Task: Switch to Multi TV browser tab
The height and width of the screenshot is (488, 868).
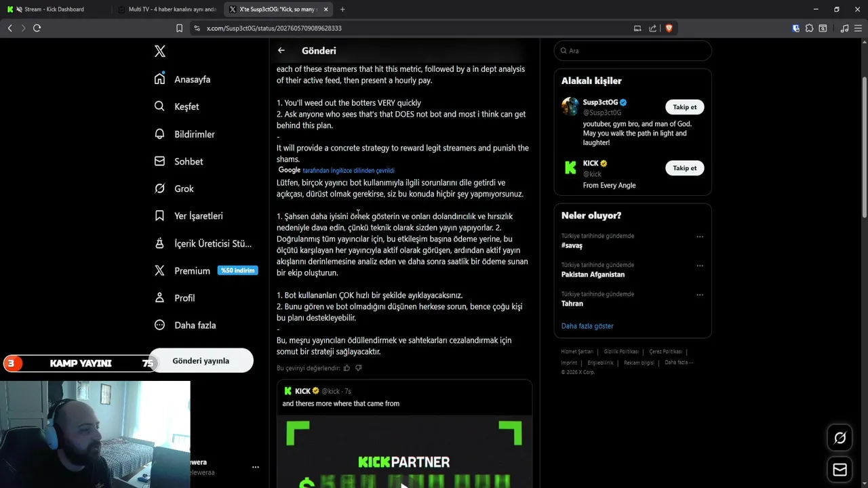Action: [x=167, y=9]
